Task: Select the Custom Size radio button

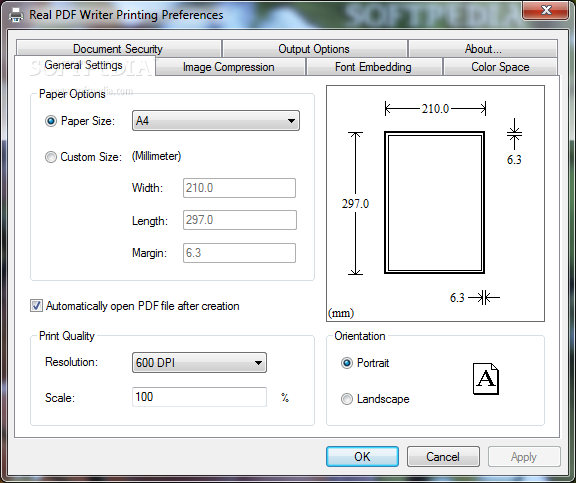Action: [x=51, y=157]
